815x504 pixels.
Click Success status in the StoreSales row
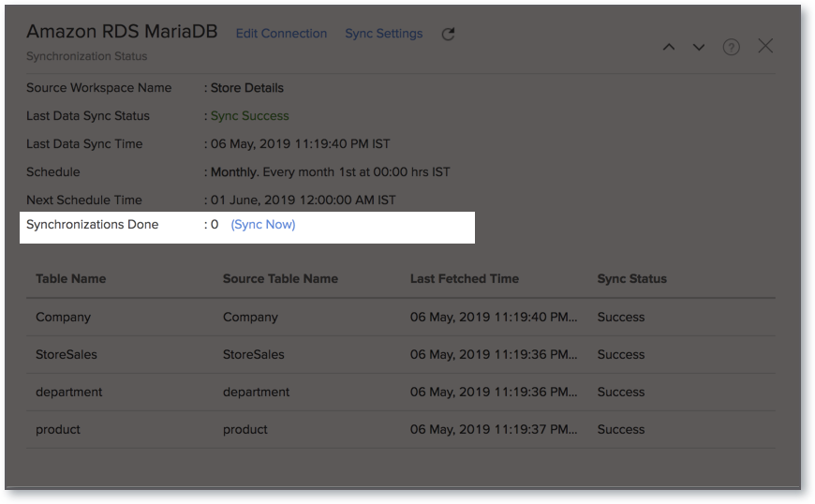pos(620,354)
